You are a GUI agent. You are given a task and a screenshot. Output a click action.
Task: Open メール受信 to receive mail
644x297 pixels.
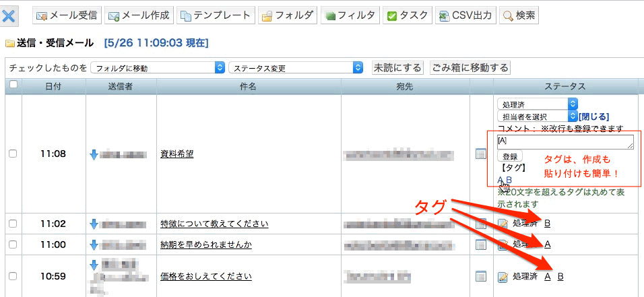coord(67,15)
